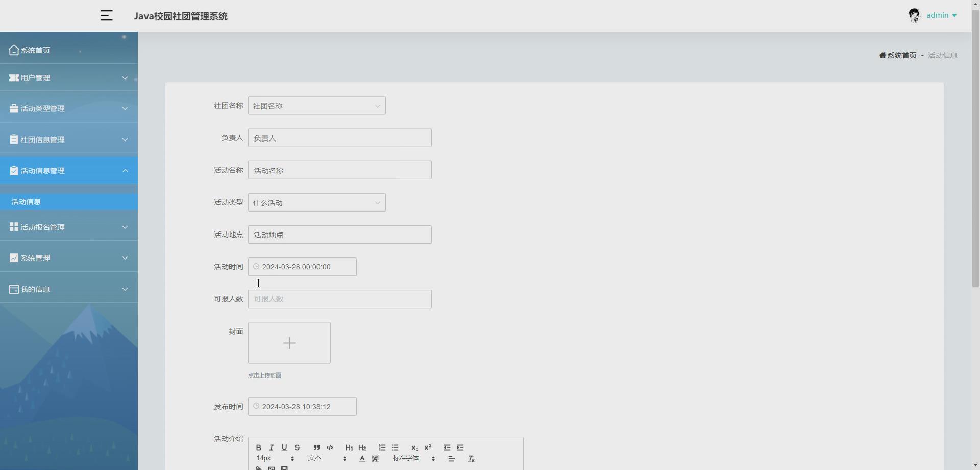The image size is (980, 470).
Task: Expand the 用户管理 sidebar menu
Action: [69, 78]
